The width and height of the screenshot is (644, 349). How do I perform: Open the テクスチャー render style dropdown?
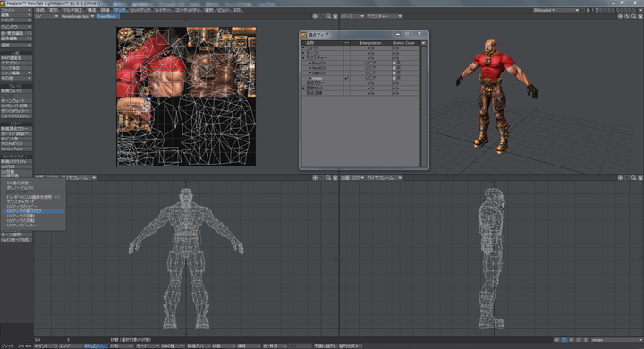(x=384, y=16)
